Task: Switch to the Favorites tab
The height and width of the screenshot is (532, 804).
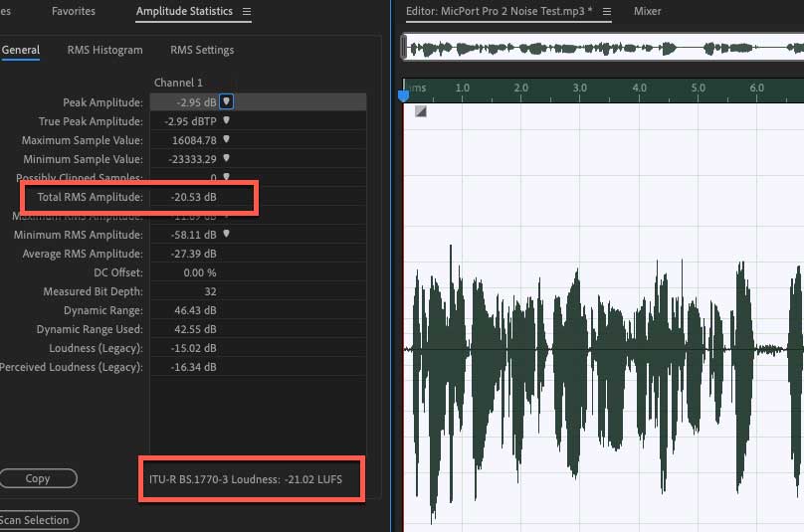Action: [x=74, y=11]
